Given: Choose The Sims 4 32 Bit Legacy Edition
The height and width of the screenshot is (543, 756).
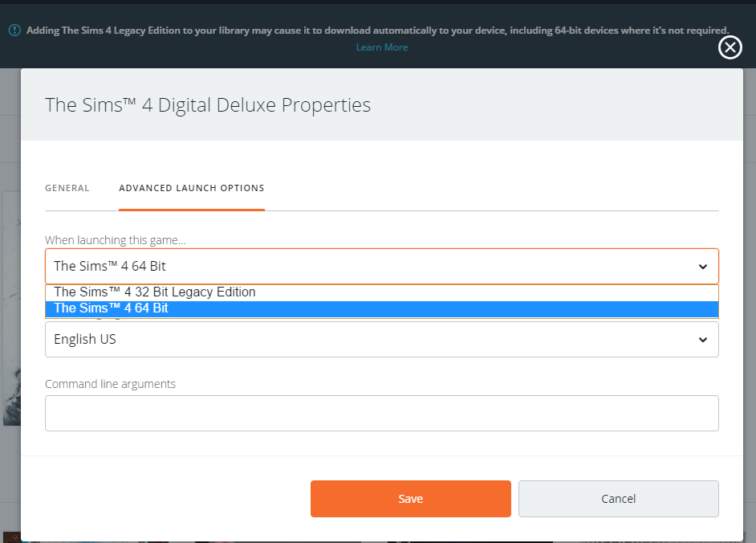Looking at the screenshot, I should click(155, 292).
